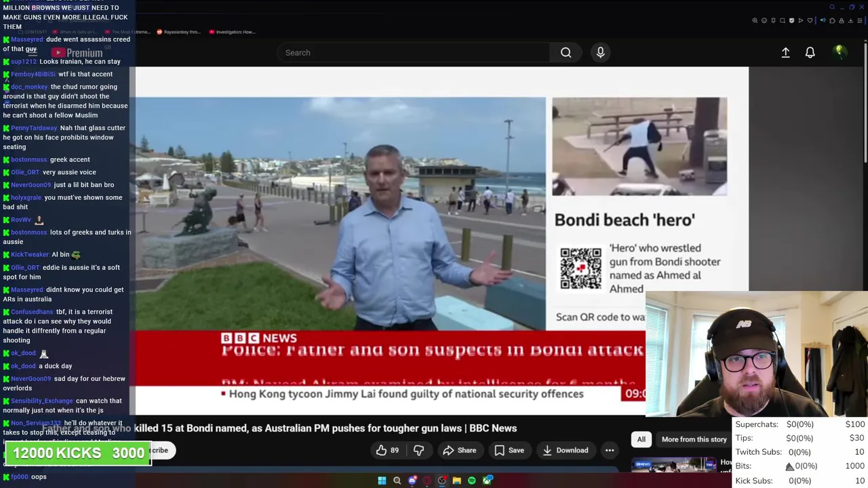Click chat username 'holyxgrale'
The image size is (868, 488).
pos(26,198)
